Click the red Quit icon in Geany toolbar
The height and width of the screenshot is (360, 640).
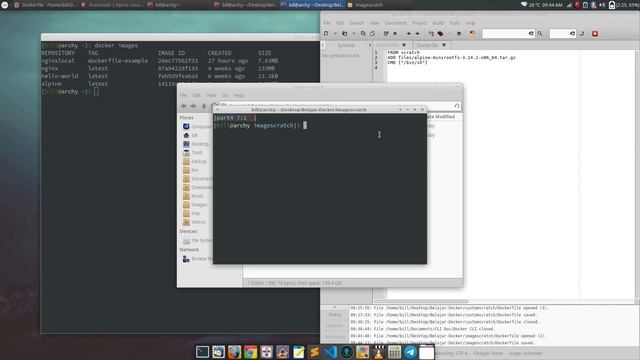coord(595,33)
